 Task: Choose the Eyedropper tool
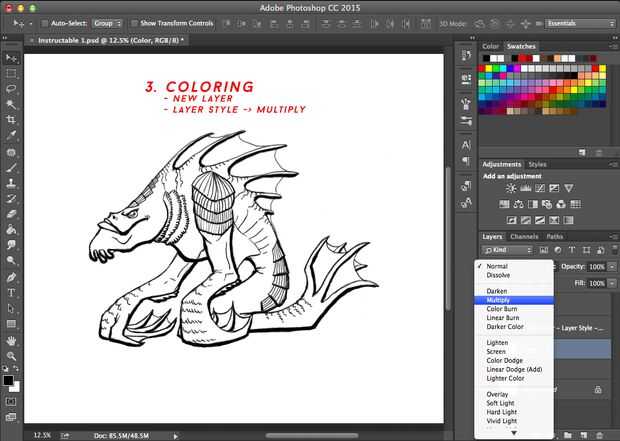tap(12, 134)
